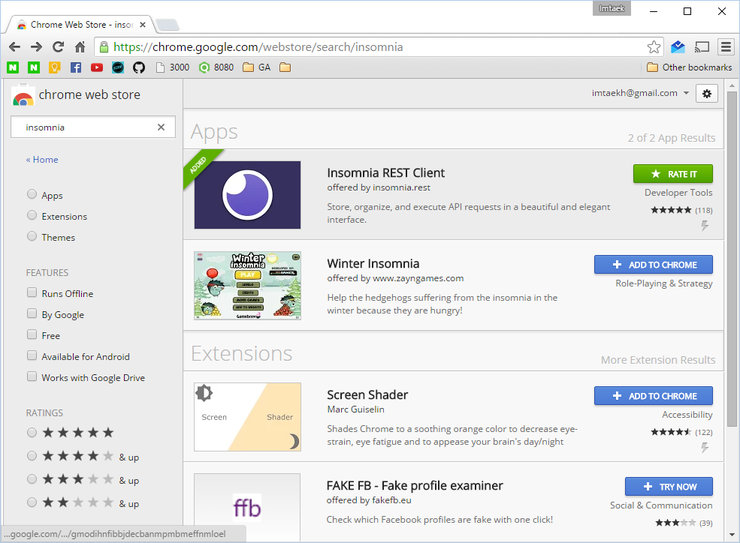Open the Winter Insomnia game thumbnail
Image resolution: width=740 pixels, height=543 pixels.
point(247,285)
